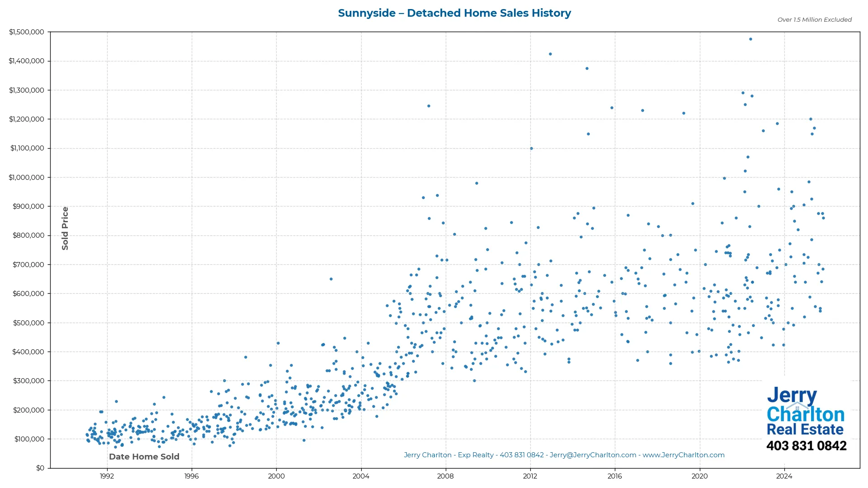Select the 2024 label on the x-axis
The height and width of the screenshot is (488, 868).
tap(785, 476)
